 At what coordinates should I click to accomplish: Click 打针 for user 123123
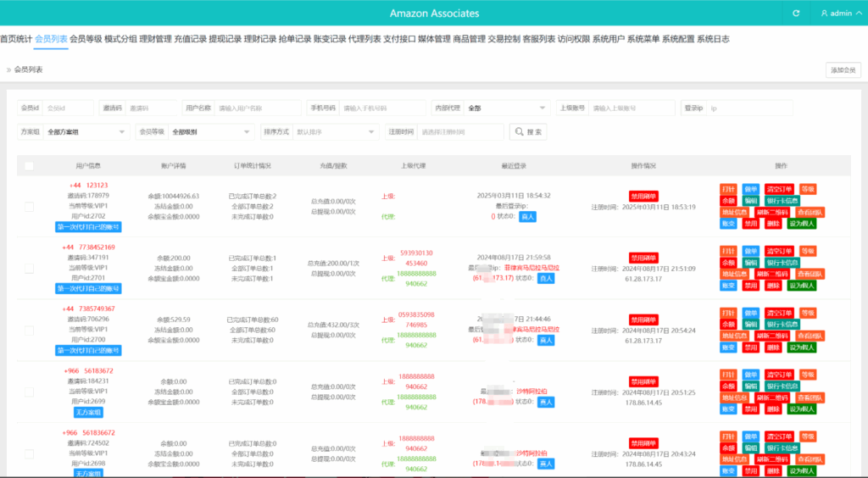[728, 189]
